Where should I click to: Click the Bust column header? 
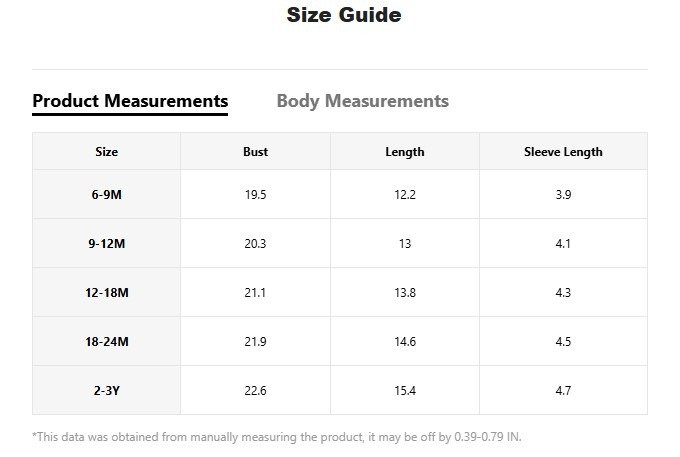tap(255, 152)
